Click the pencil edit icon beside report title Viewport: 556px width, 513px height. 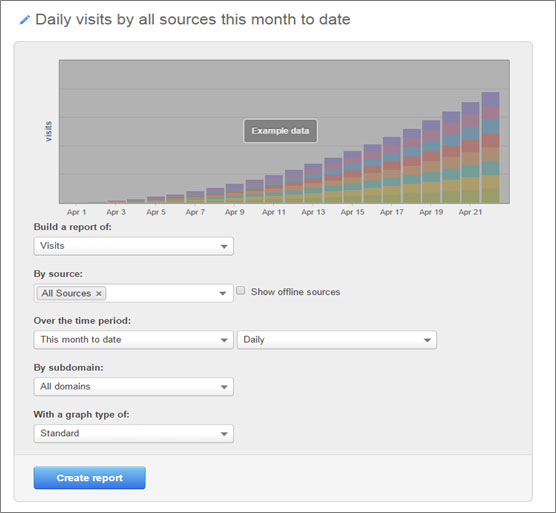point(24,20)
